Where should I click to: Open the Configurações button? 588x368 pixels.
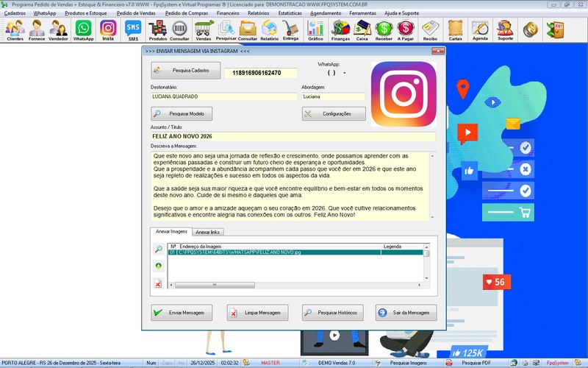tap(334, 113)
